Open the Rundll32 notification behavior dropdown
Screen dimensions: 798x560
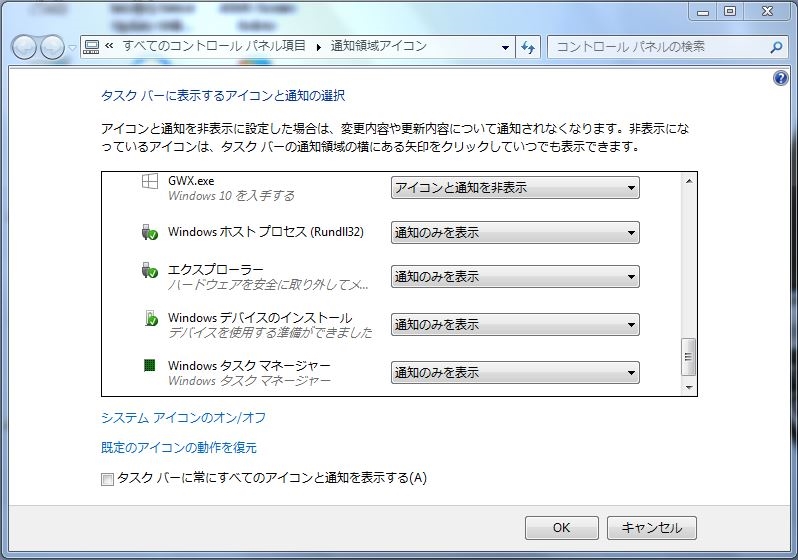[x=515, y=233]
